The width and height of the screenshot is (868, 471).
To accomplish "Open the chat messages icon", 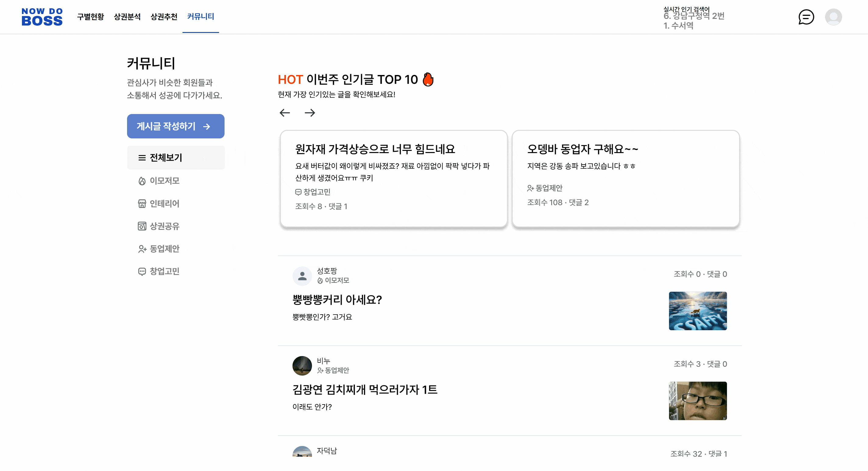I will coord(806,17).
